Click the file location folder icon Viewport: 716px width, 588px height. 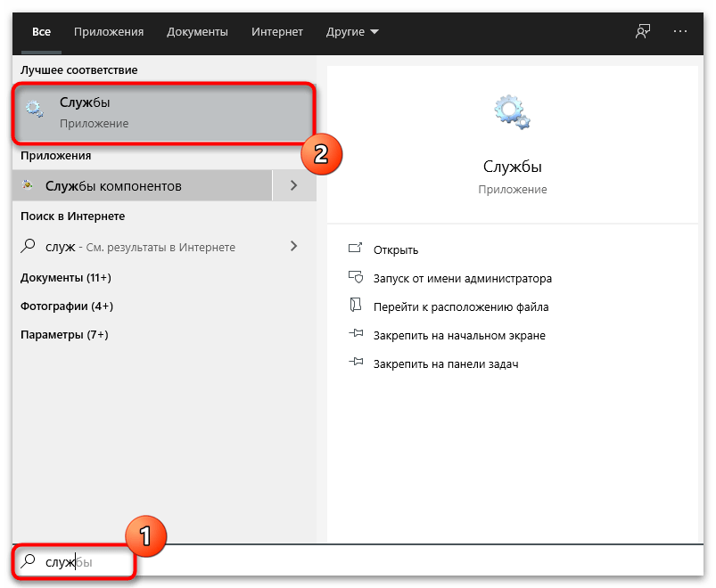[356, 306]
